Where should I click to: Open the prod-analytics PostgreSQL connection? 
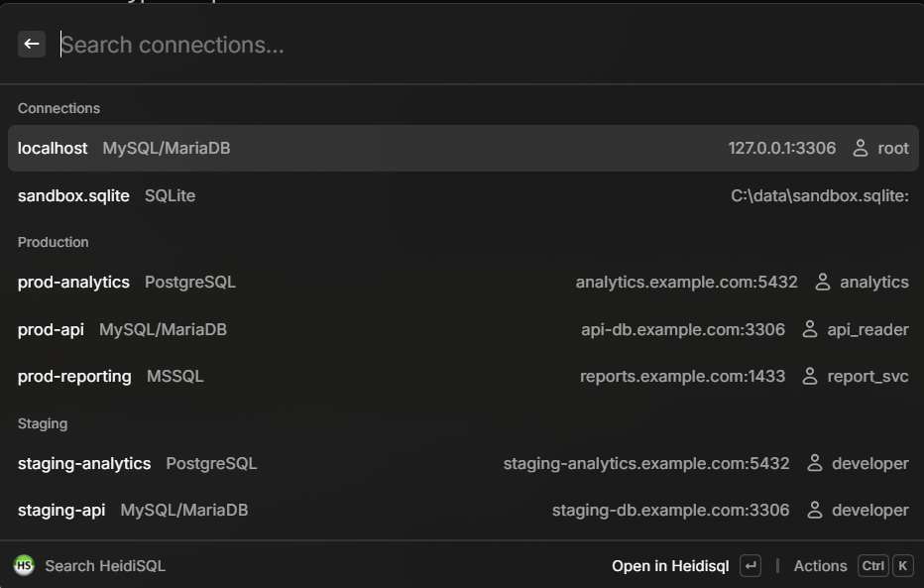click(x=463, y=283)
